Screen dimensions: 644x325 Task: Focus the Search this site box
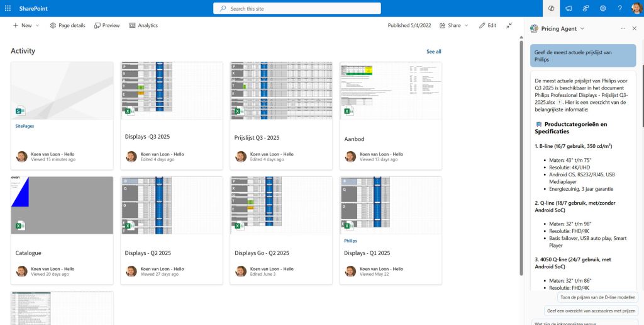297,8
